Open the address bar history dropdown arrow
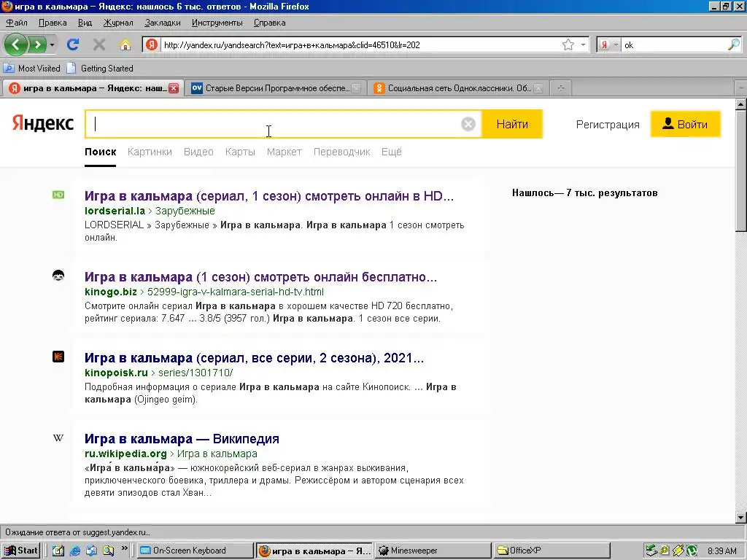Viewport: 747px width, 560px height. [583, 44]
